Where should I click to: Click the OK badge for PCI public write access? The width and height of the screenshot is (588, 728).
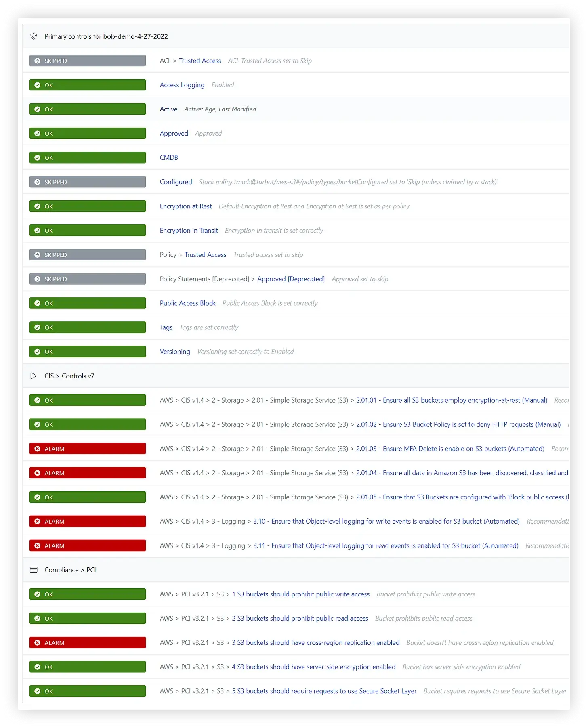(x=88, y=594)
